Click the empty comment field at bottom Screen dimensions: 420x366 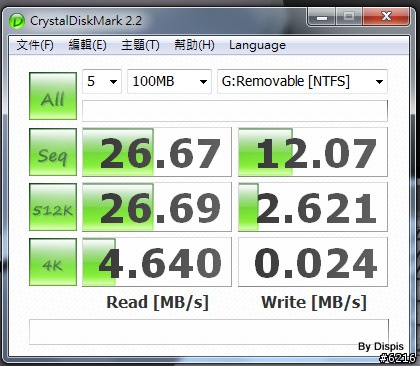pos(209,332)
